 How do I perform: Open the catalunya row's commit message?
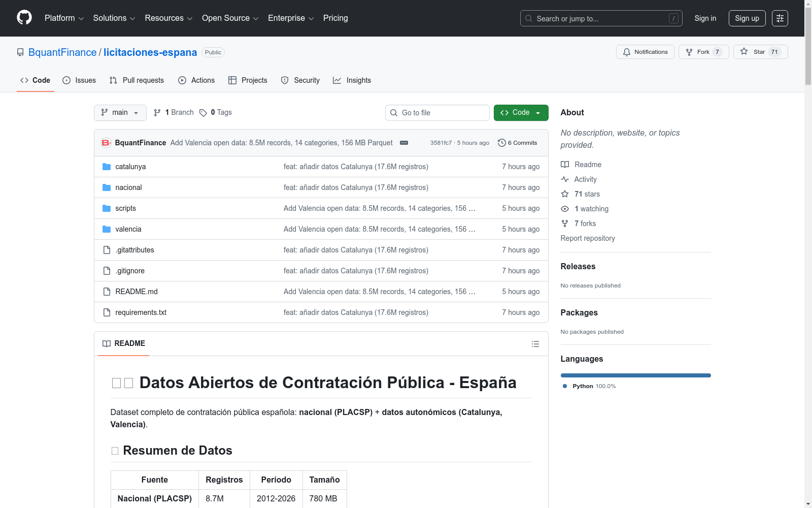[356, 167]
